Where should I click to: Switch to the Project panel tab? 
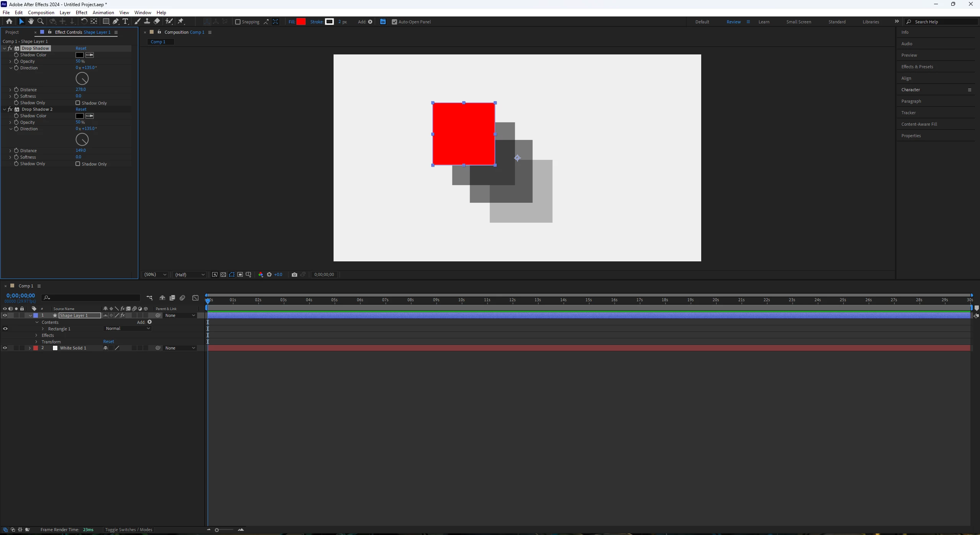click(x=12, y=32)
